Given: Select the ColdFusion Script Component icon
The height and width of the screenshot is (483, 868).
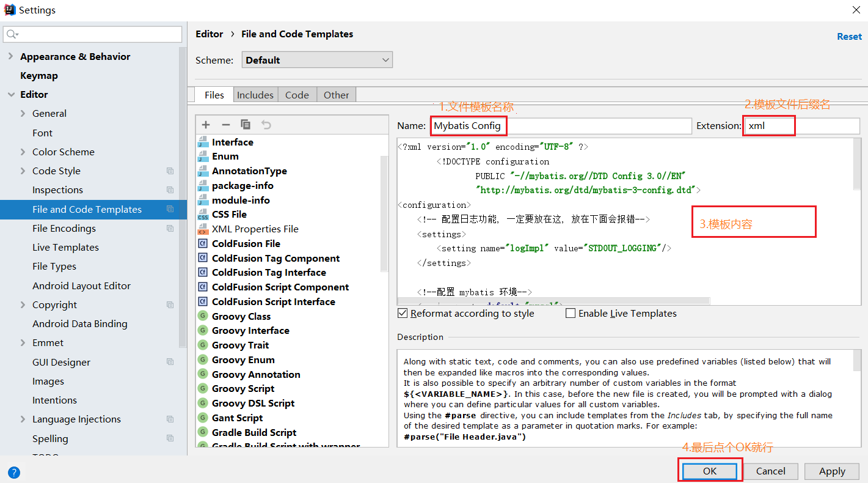Looking at the screenshot, I should (203, 287).
